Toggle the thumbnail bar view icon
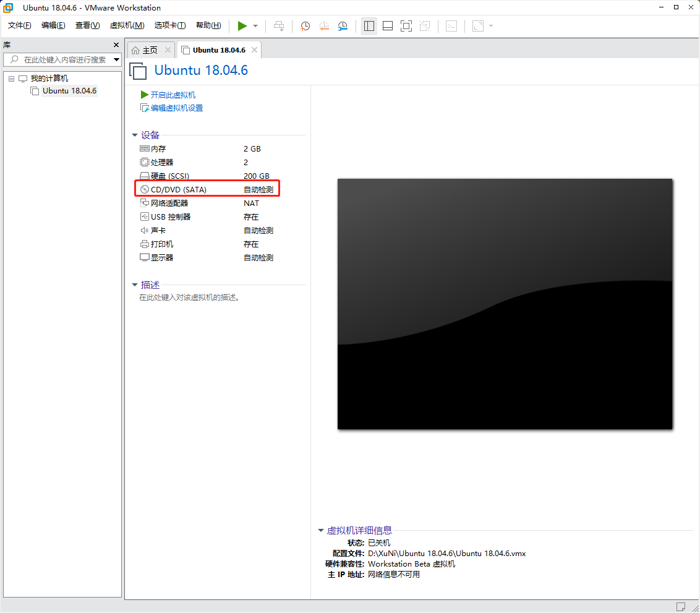 click(388, 26)
